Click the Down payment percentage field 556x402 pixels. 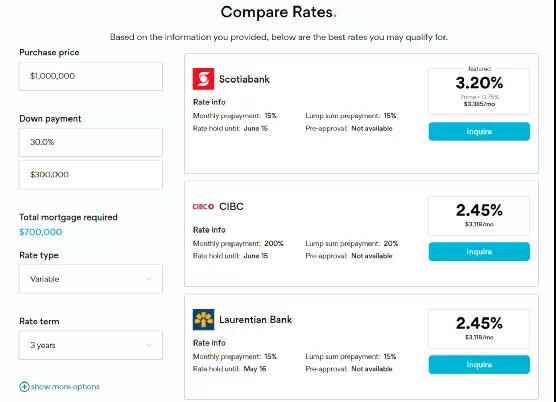[x=91, y=142]
